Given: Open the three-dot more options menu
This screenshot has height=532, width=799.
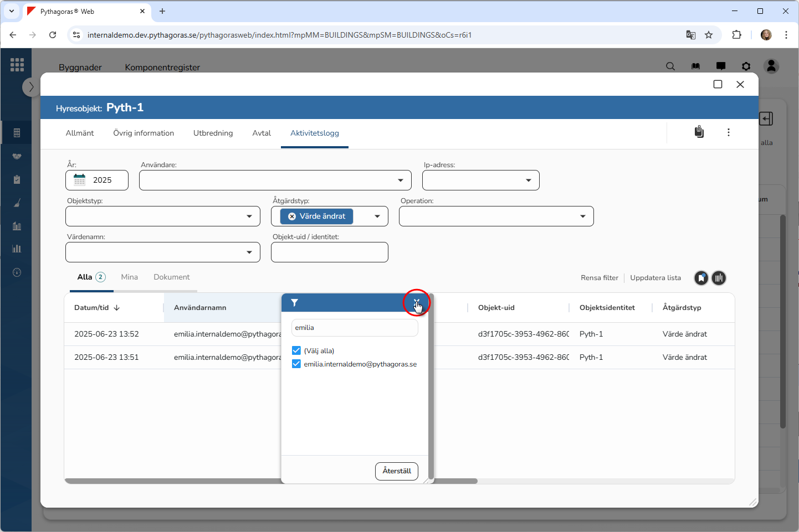Looking at the screenshot, I should coord(728,132).
